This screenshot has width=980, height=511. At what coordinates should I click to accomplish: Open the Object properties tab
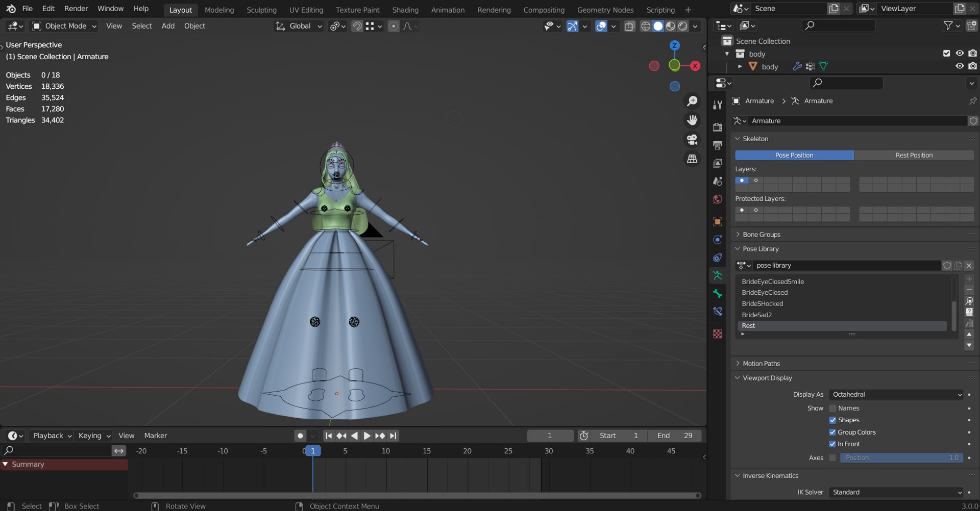click(718, 222)
